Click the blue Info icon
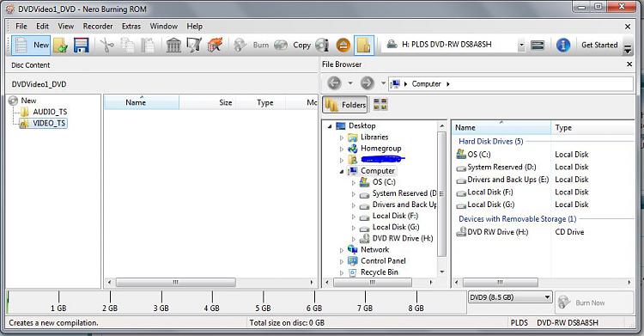The width and height of the screenshot is (644, 336). tap(563, 46)
